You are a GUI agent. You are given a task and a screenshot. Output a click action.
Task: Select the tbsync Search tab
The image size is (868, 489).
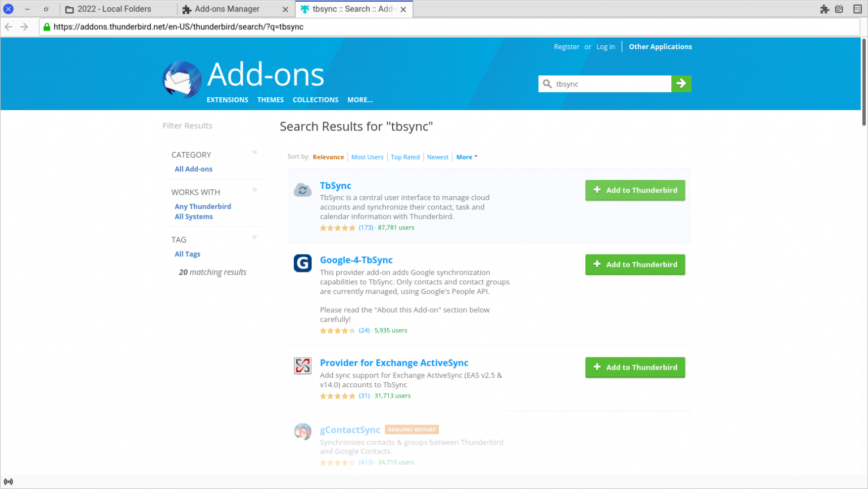(x=354, y=9)
